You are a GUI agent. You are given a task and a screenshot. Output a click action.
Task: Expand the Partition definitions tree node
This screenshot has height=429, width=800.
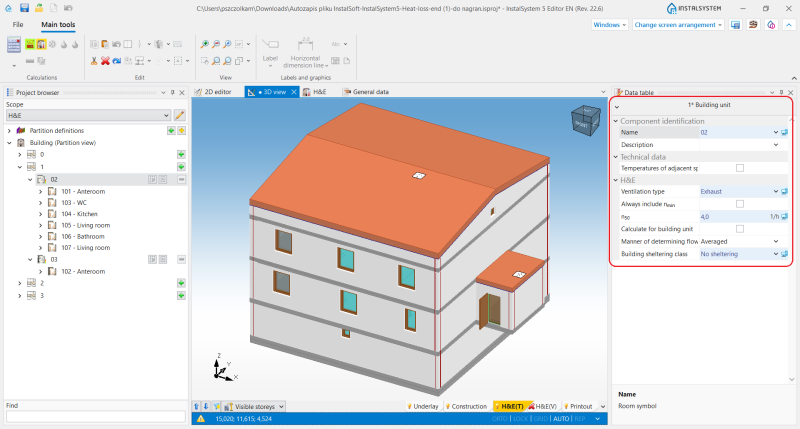pos(9,131)
